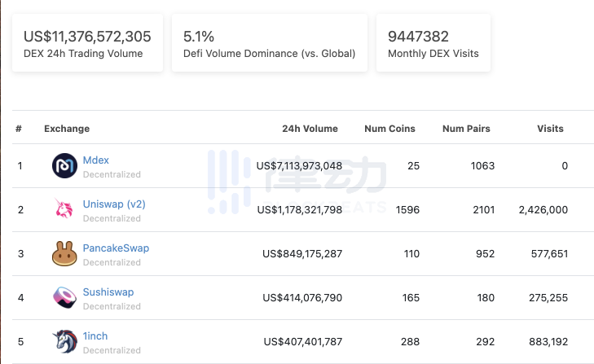Click the Mdex exchange logo
The height and width of the screenshot is (364, 594).
point(65,165)
